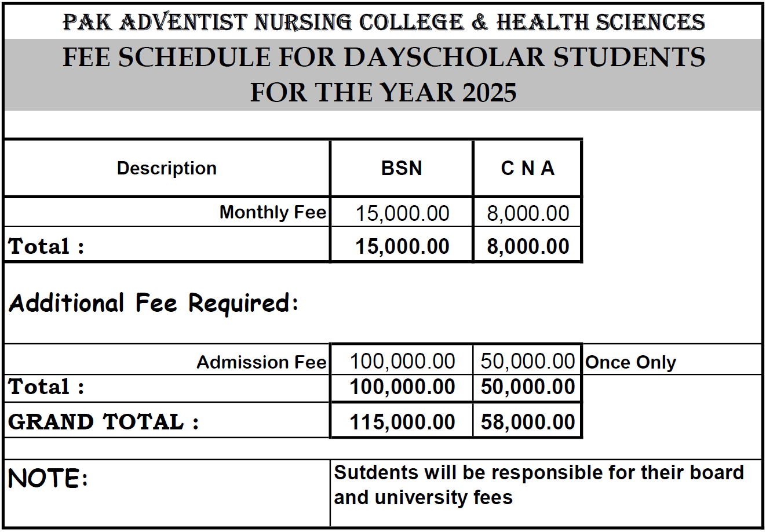The width and height of the screenshot is (766, 532).
Task: Select the BSN column header
Action: pyautogui.click(x=402, y=168)
